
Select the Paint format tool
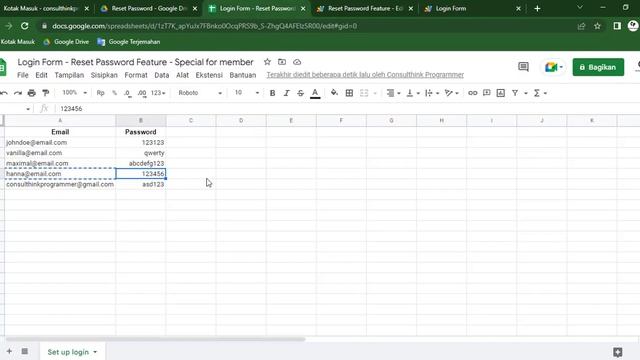[x=46, y=93]
